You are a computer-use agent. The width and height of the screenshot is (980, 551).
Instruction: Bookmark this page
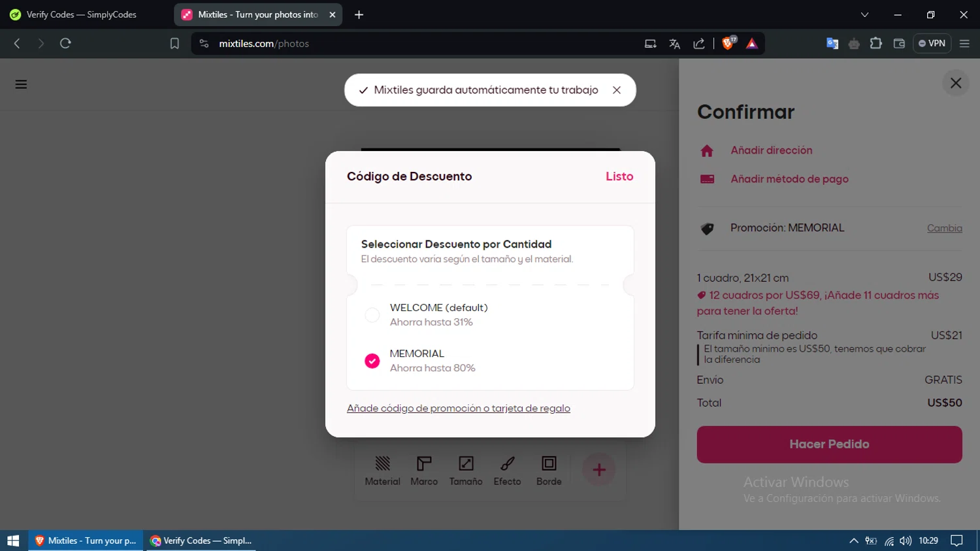point(174,44)
